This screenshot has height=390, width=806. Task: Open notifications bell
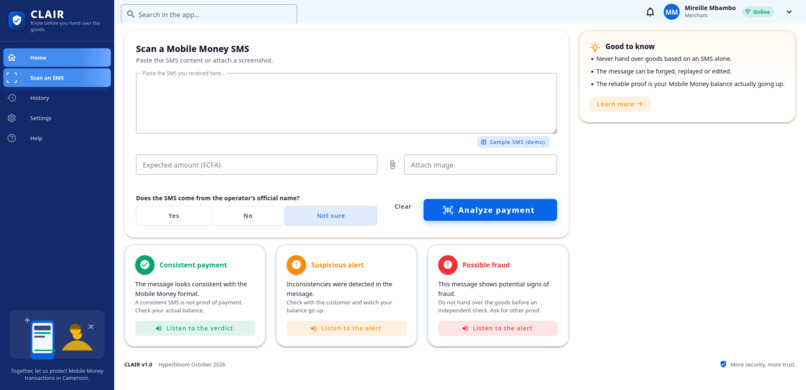tap(650, 12)
